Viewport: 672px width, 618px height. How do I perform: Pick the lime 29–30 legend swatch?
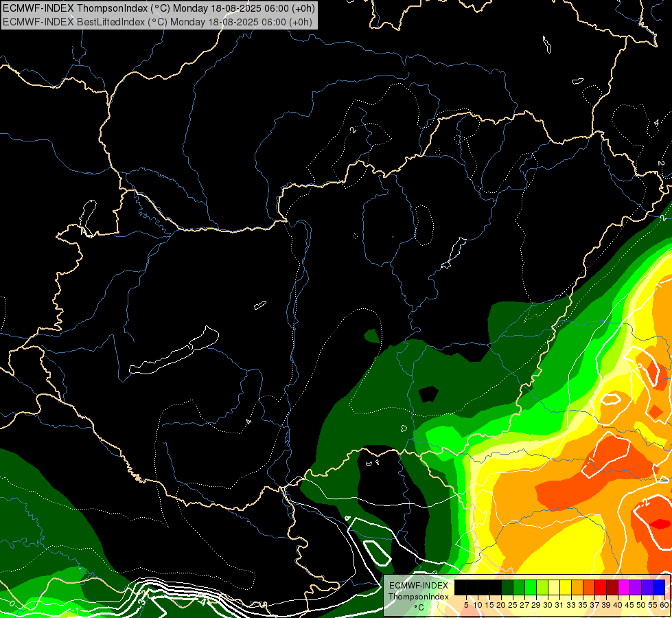(x=542, y=587)
